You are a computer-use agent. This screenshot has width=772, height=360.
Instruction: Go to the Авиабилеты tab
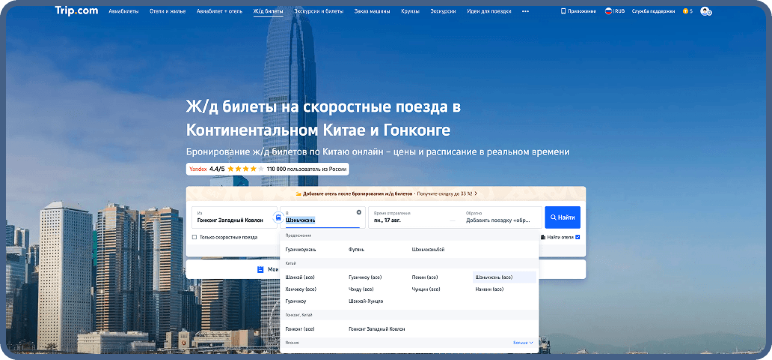[x=124, y=11]
